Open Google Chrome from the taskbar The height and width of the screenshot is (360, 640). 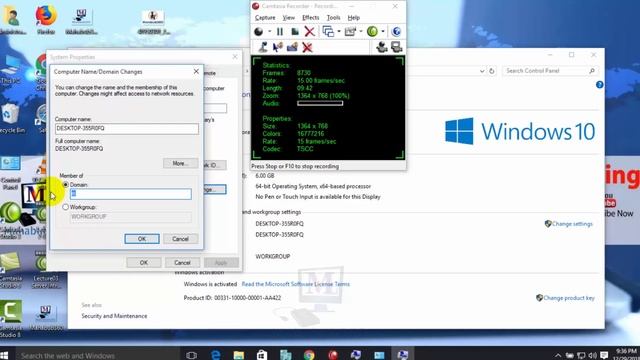(x=309, y=355)
